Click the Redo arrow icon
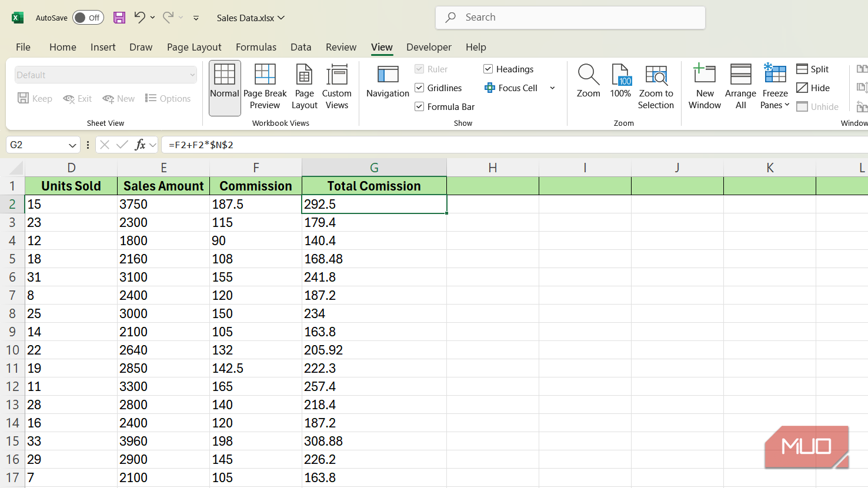 coord(168,18)
